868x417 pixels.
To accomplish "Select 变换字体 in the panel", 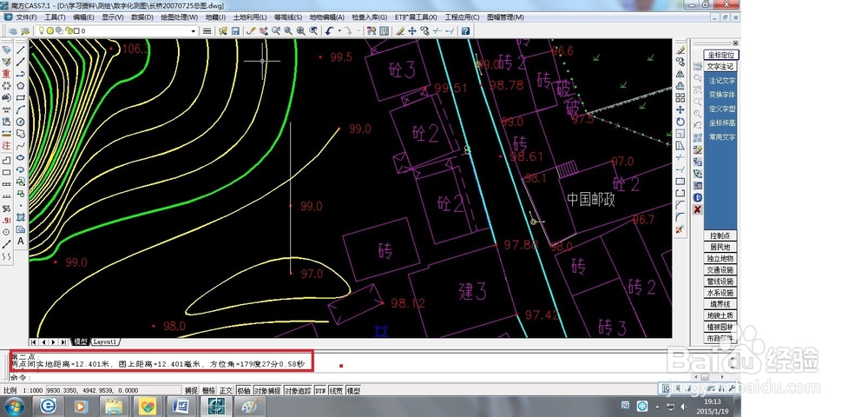I will click(x=722, y=95).
